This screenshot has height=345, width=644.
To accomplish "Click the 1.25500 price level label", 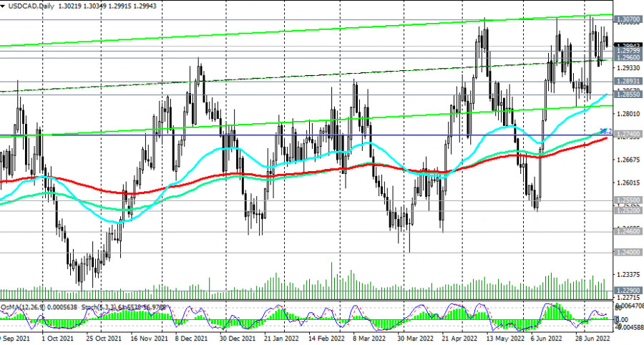I will pos(628,200).
